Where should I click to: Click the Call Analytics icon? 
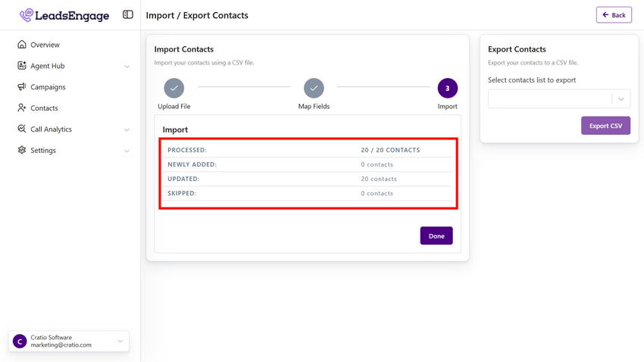[x=22, y=130]
